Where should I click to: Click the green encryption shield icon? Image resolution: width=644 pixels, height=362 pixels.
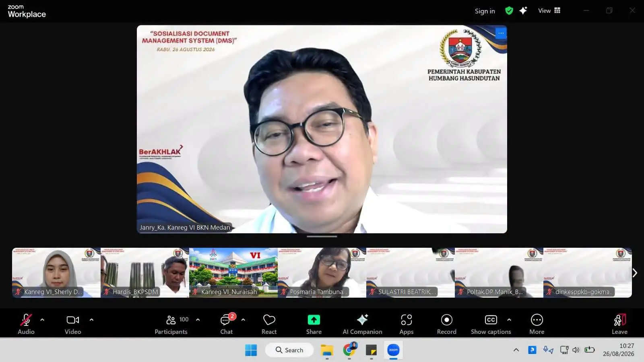[509, 11]
